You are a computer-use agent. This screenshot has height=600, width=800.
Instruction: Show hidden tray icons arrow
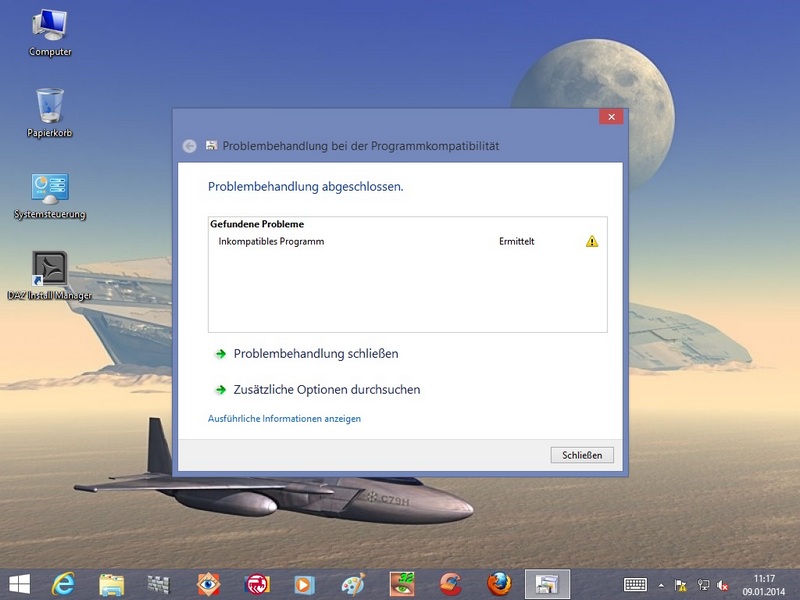(x=661, y=585)
